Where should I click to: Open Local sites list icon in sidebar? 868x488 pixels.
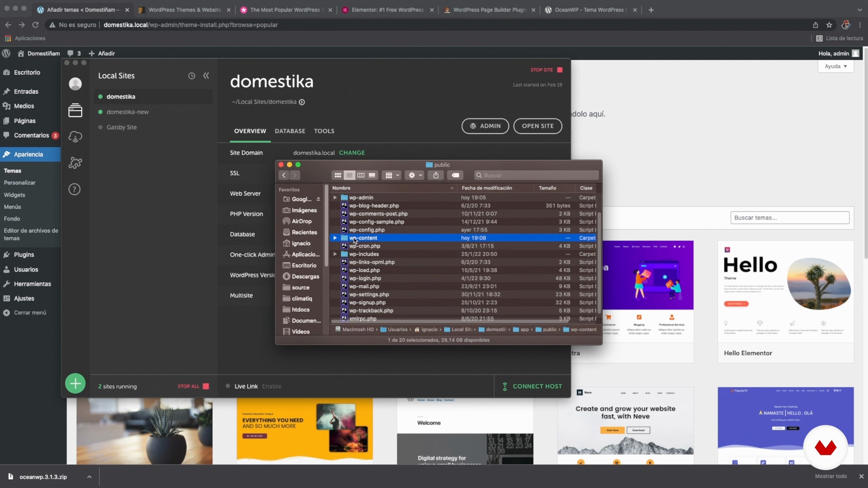pyautogui.click(x=75, y=110)
